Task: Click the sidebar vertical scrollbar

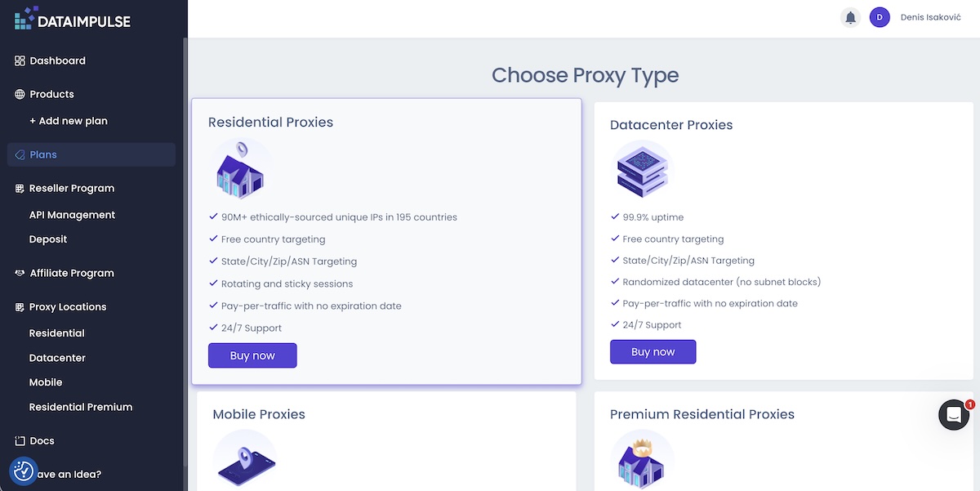Action: [x=185, y=245]
